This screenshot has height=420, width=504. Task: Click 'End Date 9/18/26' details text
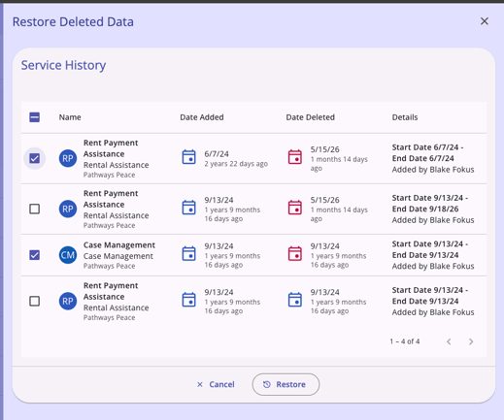[425, 209]
